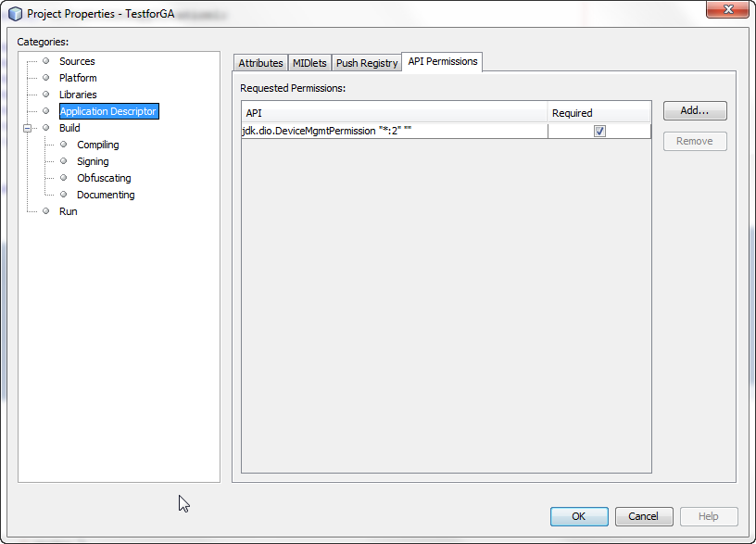Select the Platform category

(78, 78)
